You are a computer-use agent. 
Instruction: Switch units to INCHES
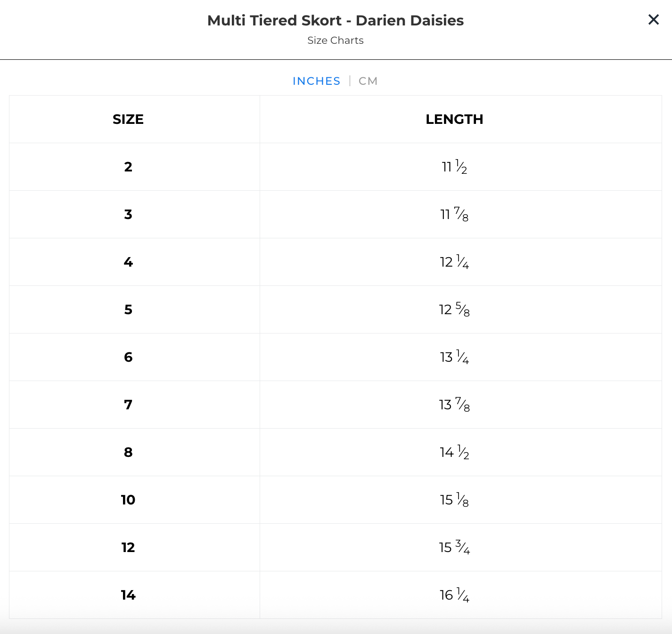[x=316, y=81]
